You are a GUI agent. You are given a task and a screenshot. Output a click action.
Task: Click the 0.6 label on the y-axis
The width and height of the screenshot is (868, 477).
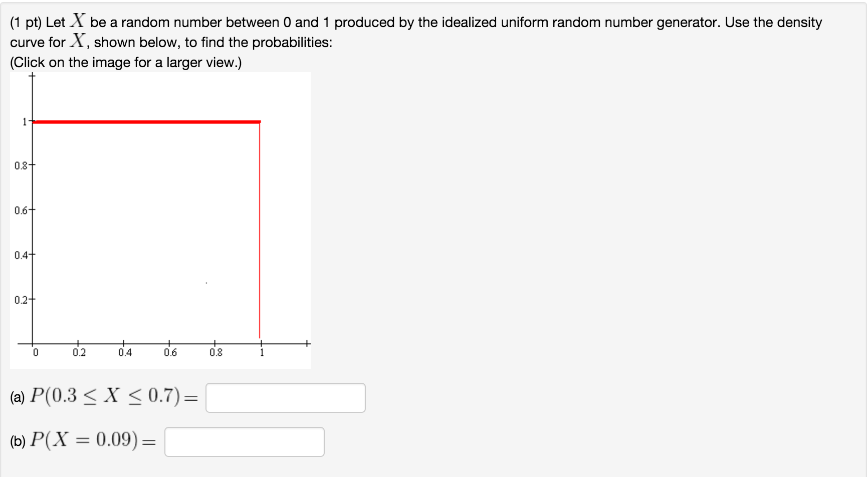click(x=20, y=210)
